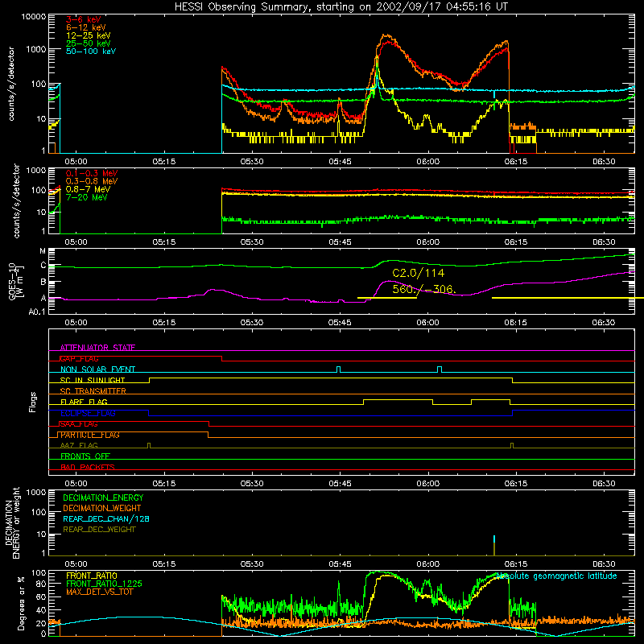Click the vertical Flags axis label
This screenshot has width=644, height=644.
tap(33, 402)
